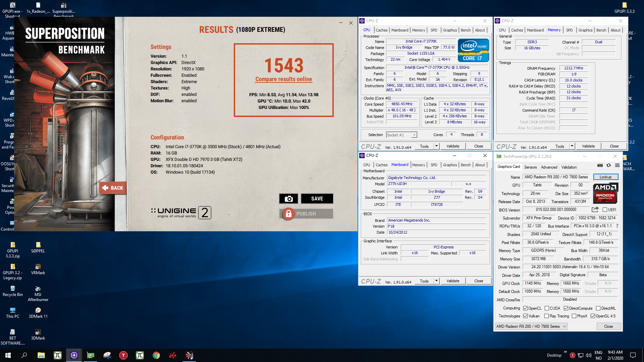Toggle the OpenGL 4.5 checkbox
Image resolution: width=644 pixels, height=362 pixels.
point(593,316)
